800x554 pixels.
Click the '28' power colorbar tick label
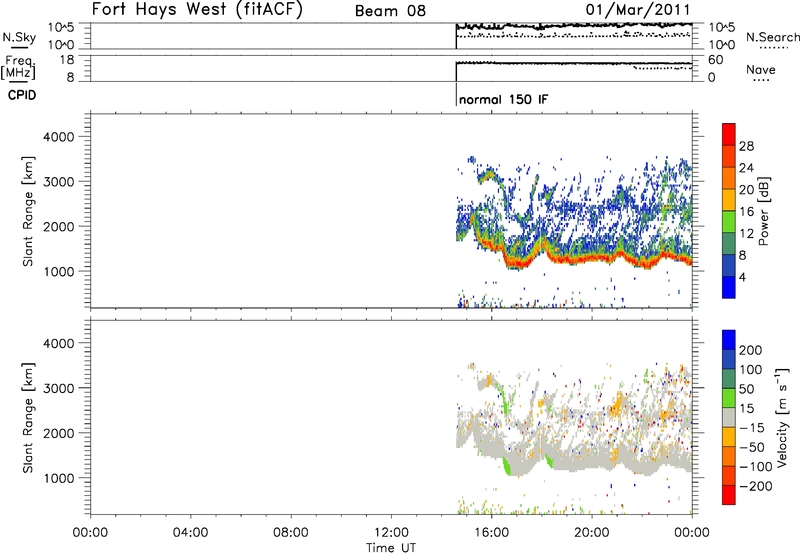(x=746, y=146)
